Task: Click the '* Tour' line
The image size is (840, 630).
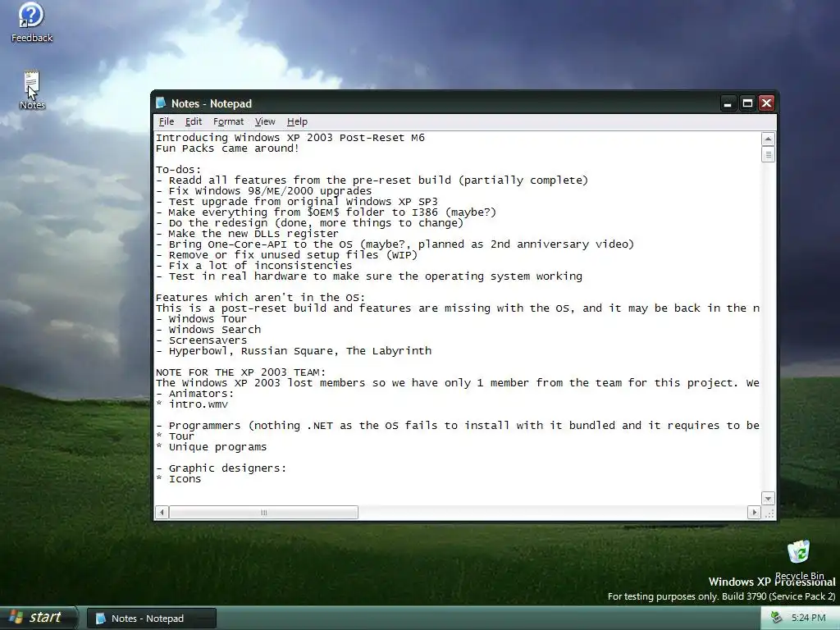Action: point(176,436)
